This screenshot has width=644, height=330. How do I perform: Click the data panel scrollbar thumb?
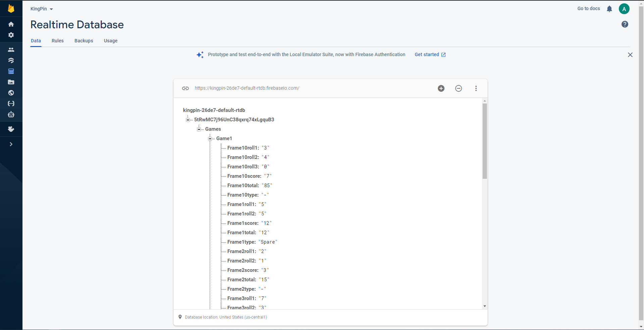(x=485, y=141)
